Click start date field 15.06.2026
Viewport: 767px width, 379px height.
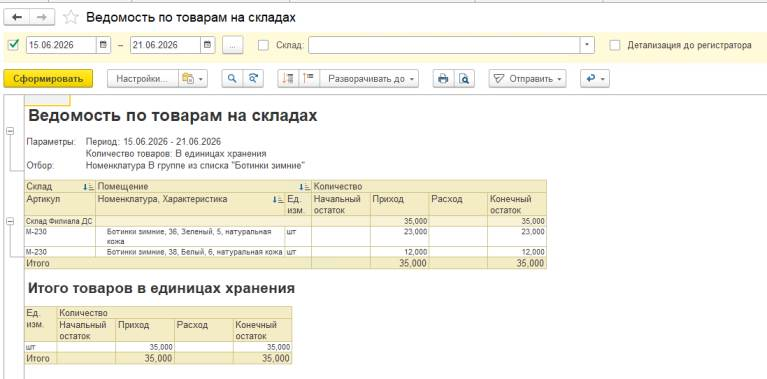[61, 45]
